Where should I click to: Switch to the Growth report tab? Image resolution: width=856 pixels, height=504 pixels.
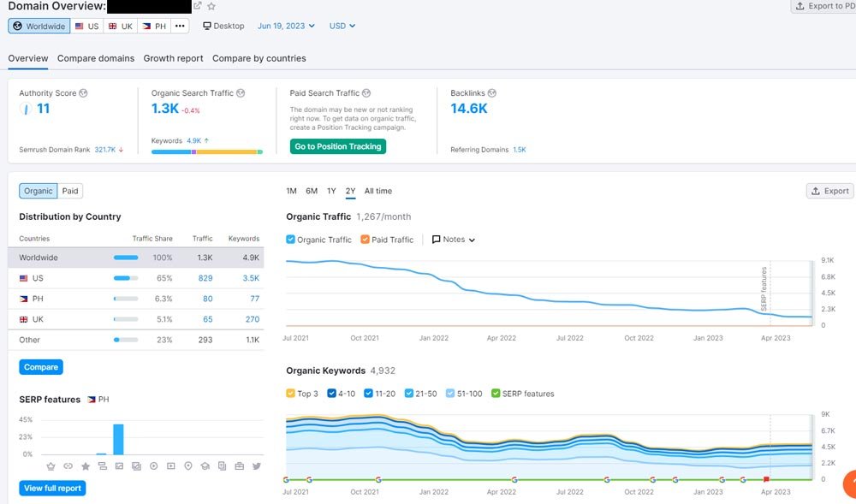point(173,58)
